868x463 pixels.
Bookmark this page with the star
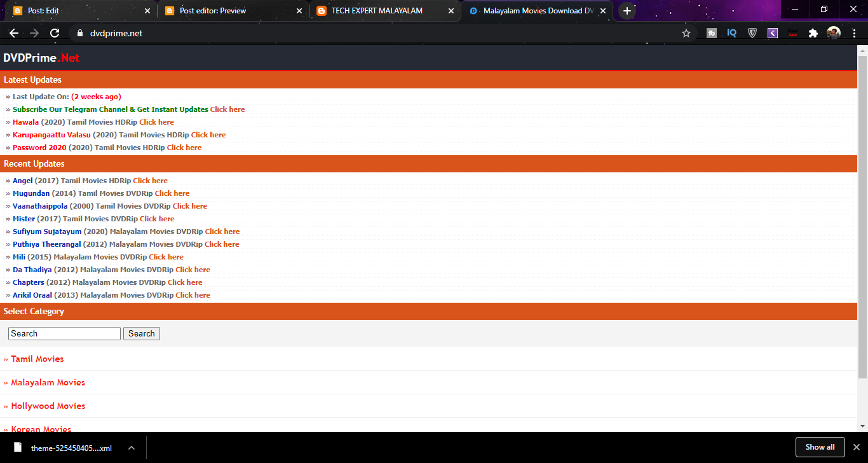[x=686, y=33]
